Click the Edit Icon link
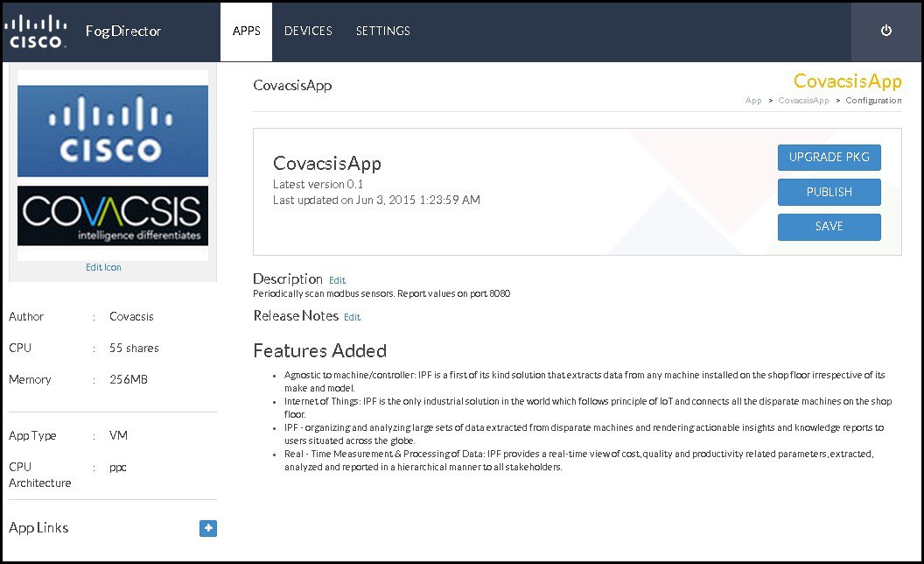Image resolution: width=924 pixels, height=564 pixels. tap(103, 267)
